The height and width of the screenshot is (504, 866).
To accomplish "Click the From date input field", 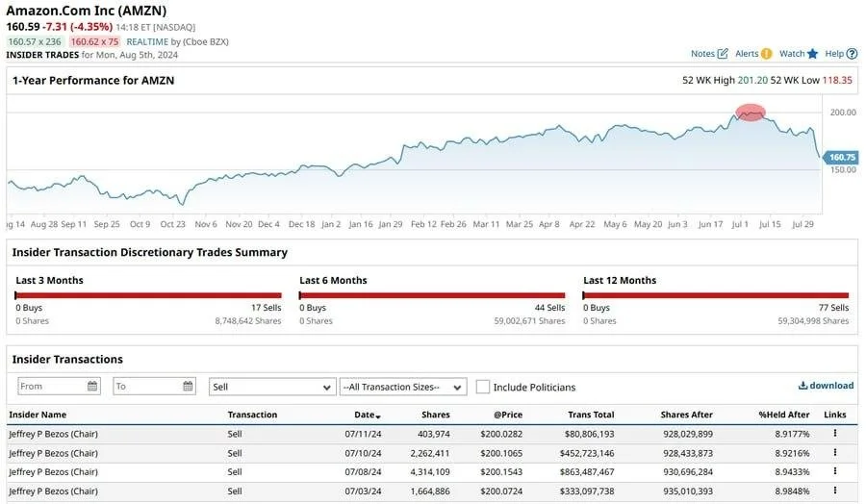I will pos(59,386).
